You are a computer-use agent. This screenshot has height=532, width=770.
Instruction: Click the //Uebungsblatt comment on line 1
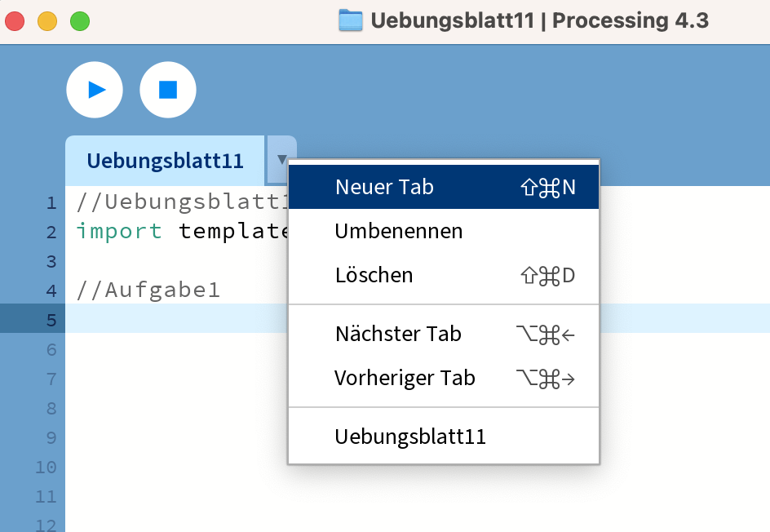(x=182, y=202)
